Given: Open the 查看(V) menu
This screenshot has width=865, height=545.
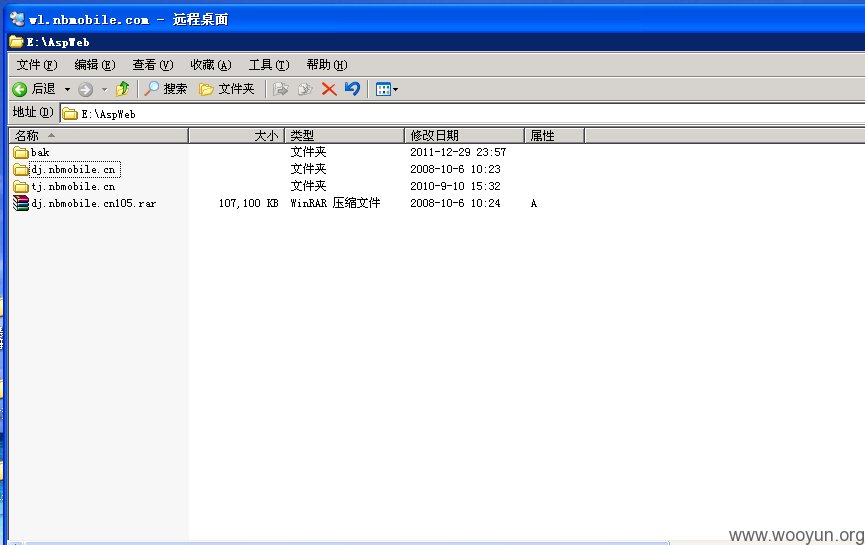Looking at the screenshot, I should point(153,65).
